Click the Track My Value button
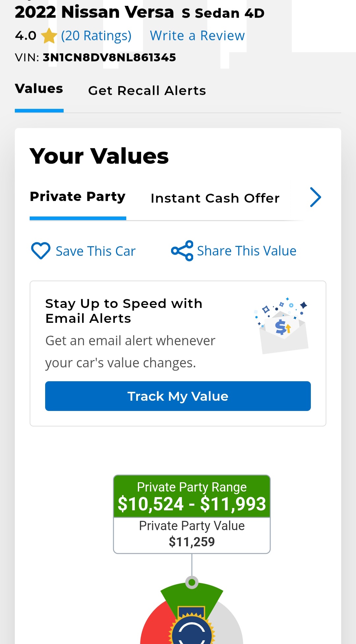Screen dimensions: 356x644 coord(178,396)
